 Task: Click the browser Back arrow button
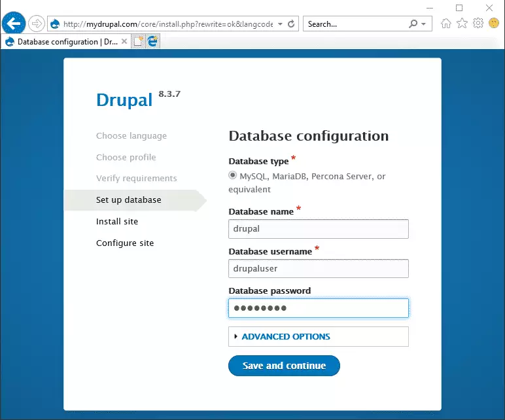click(x=14, y=23)
